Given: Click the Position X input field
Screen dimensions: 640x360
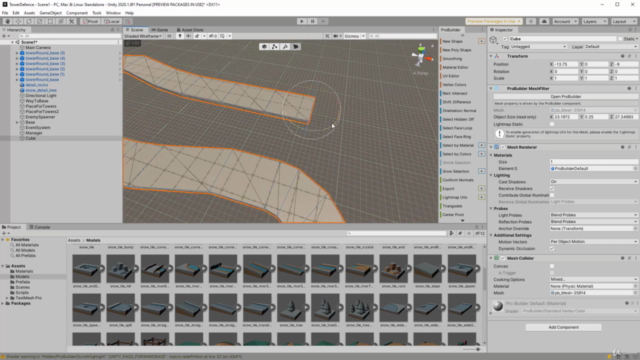Looking at the screenshot, I should pos(565,64).
